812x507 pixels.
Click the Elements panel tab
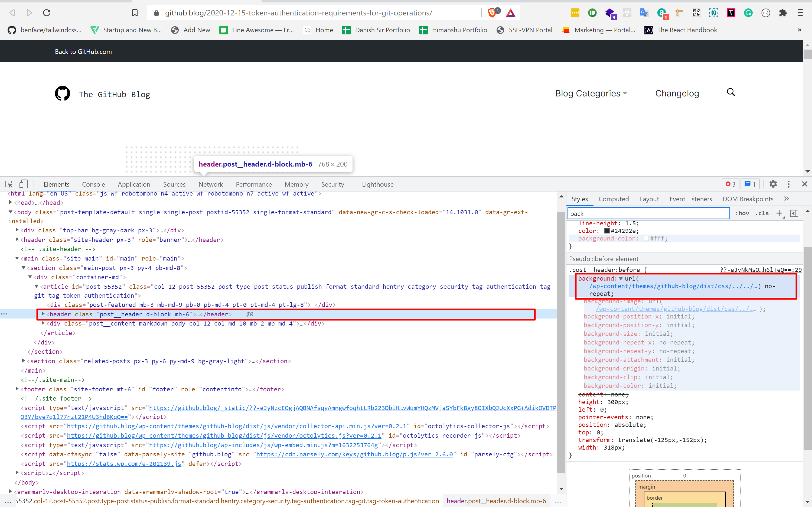click(x=57, y=184)
